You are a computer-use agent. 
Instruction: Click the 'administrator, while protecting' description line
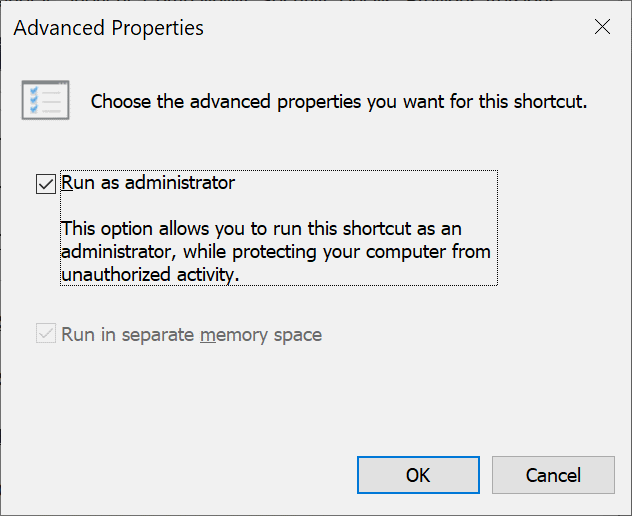(276, 252)
